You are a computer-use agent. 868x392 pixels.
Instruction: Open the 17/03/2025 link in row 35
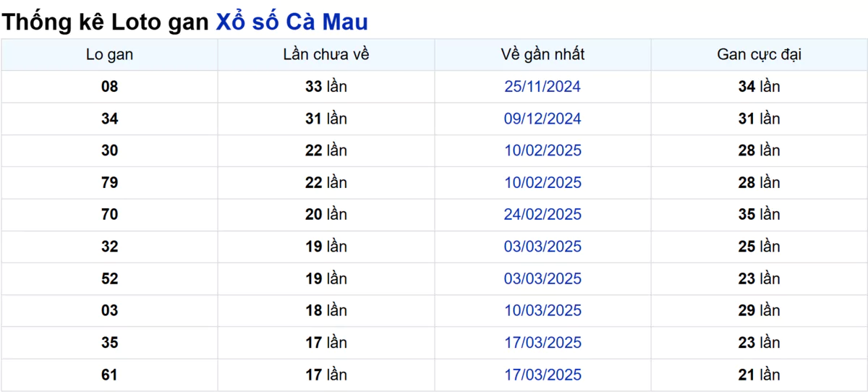click(542, 343)
